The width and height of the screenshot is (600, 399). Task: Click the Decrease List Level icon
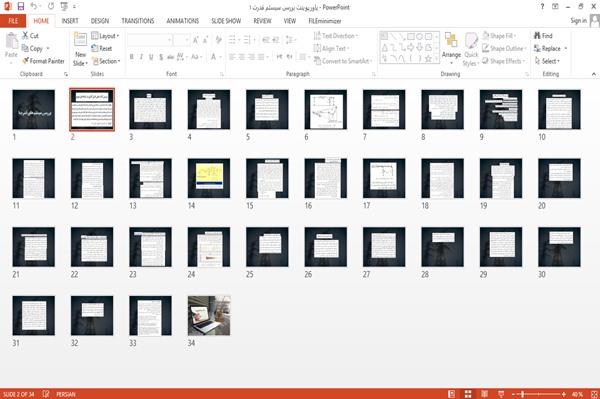pos(266,40)
